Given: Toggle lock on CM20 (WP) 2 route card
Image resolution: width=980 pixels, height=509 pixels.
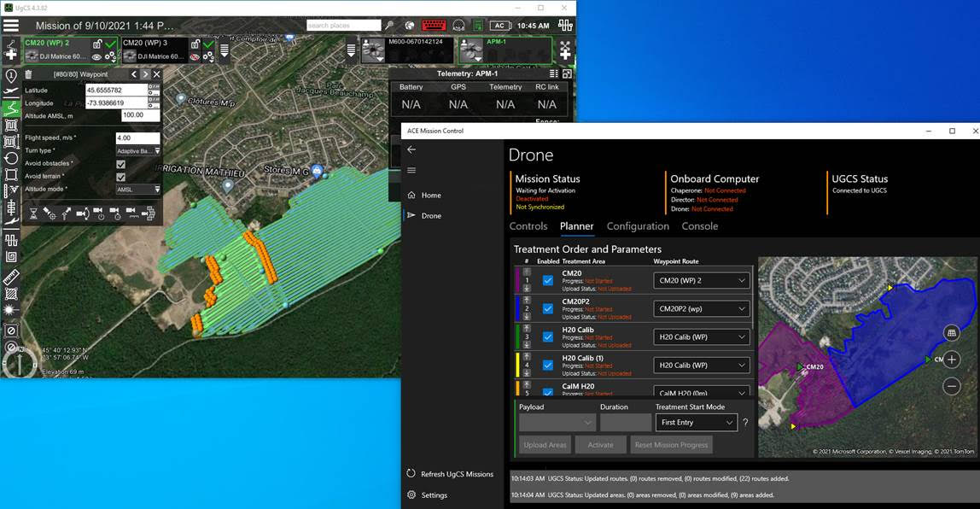Looking at the screenshot, I should pos(97,44).
